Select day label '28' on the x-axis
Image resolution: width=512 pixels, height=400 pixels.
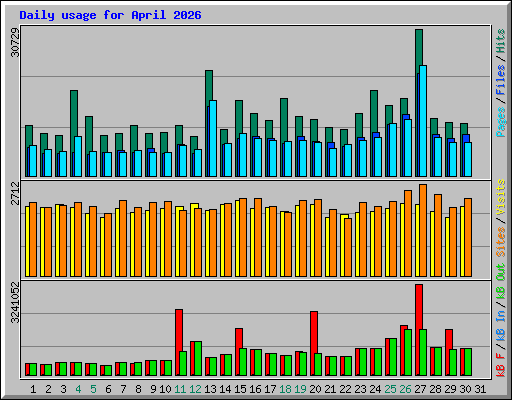pyautogui.click(x=435, y=389)
